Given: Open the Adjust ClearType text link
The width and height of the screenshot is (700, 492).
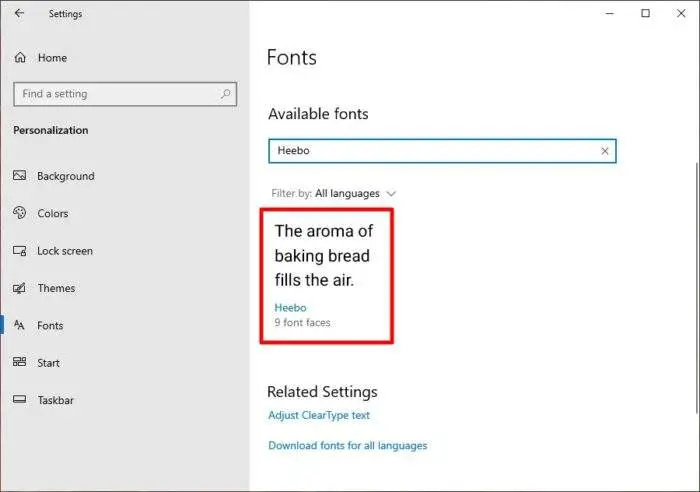Looking at the screenshot, I should 319,415.
